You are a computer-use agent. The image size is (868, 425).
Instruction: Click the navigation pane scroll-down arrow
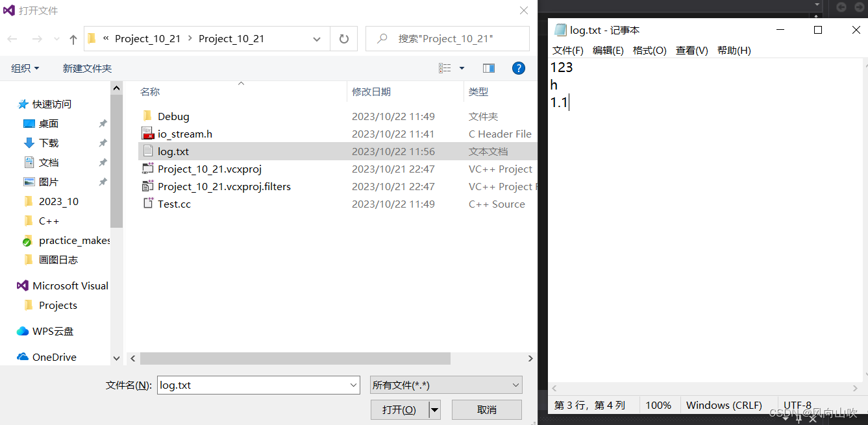point(116,358)
